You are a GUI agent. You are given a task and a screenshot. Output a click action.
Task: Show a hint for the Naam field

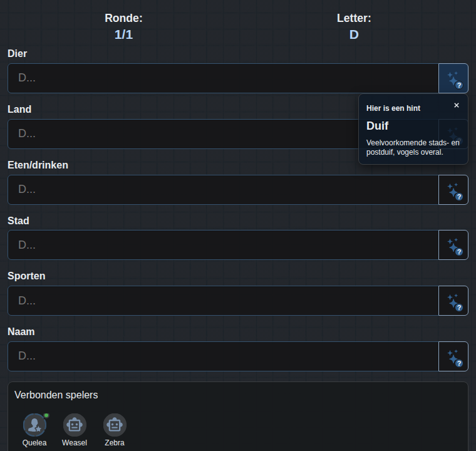[x=453, y=356]
